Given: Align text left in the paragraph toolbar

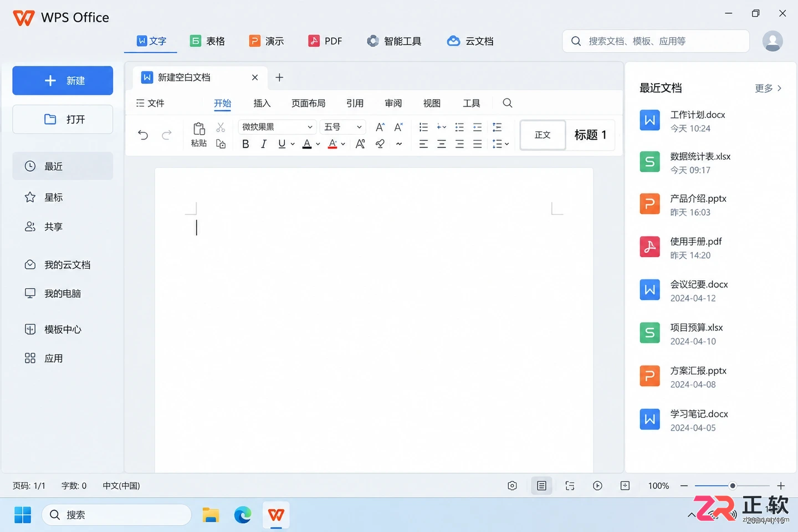Looking at the screenshot, I should 423,144.
